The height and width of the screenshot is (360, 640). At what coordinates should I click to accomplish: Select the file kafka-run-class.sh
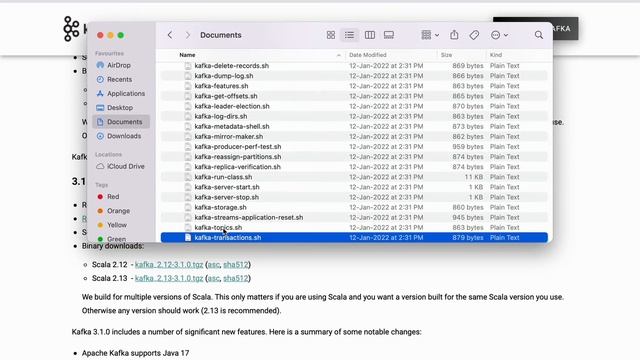click(x=223, y=177)
